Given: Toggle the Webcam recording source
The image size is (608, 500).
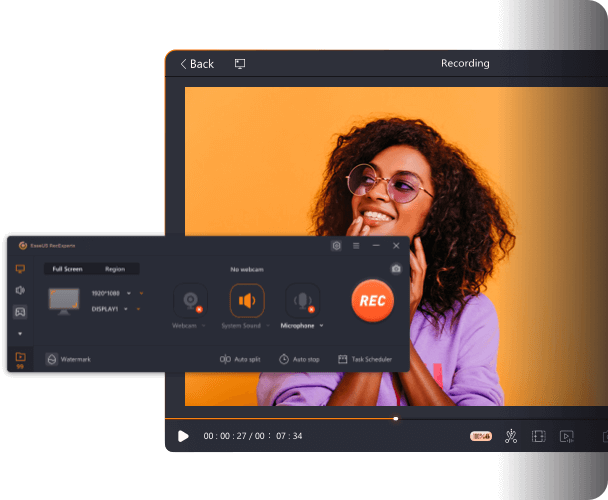Looking at the screenshot, I should 189,300.
